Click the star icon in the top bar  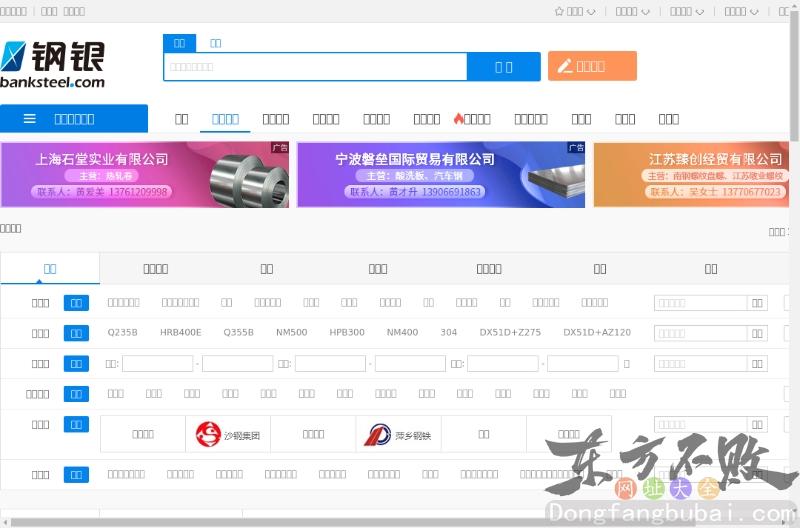[560, 12]
